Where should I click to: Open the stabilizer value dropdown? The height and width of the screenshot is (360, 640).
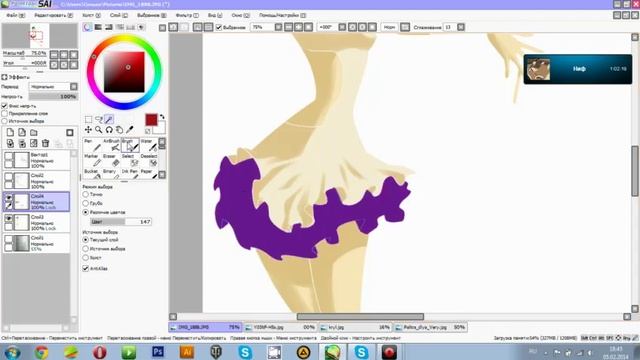click(x=461, y=27)
